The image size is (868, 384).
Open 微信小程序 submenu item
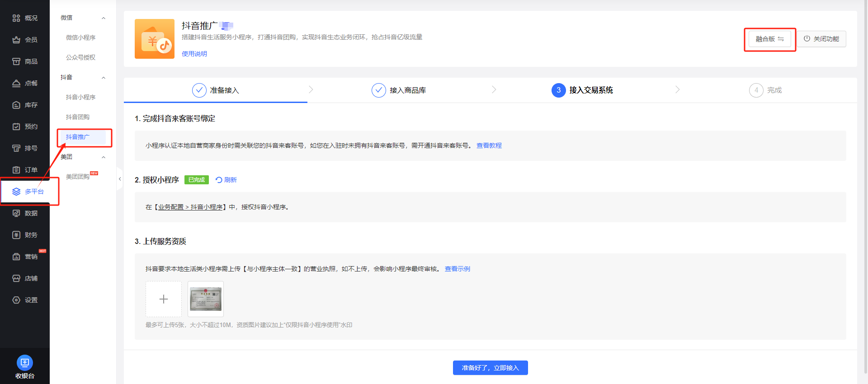pos(81,37)
